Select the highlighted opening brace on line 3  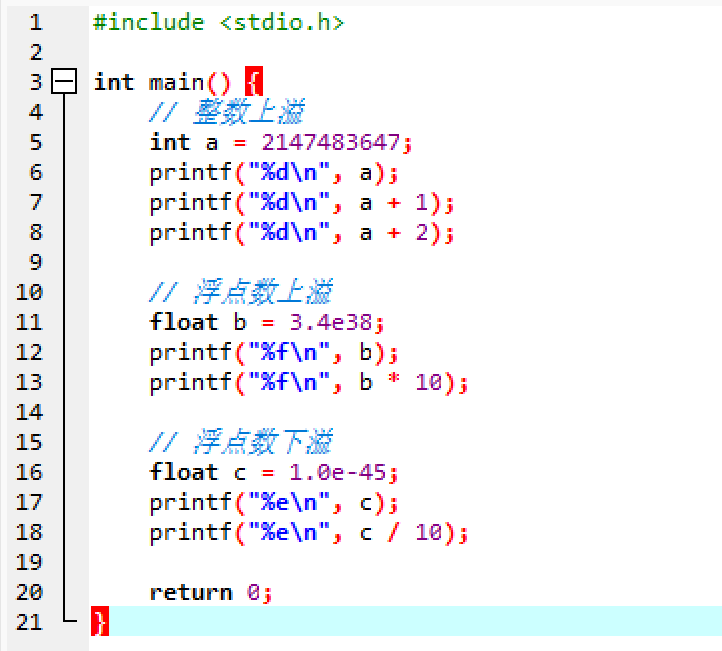(x=254, y=81)
